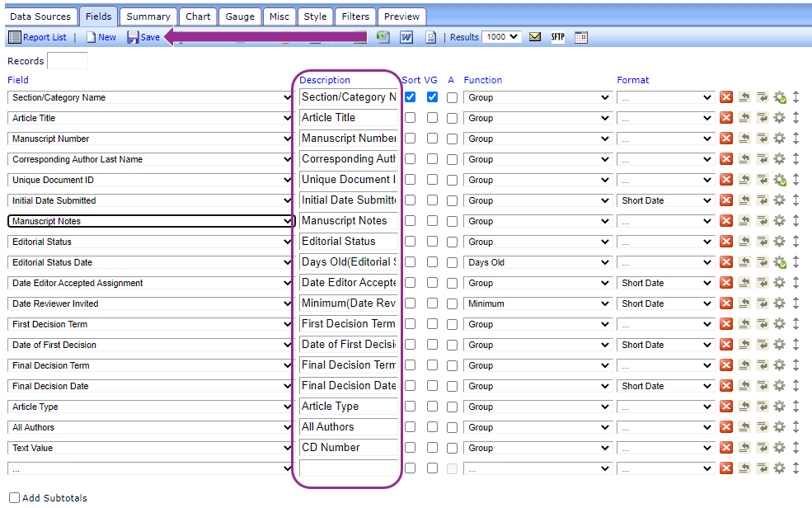This screenshot has width=812, height=508.
Task: Click the email envelope icon
Action: (x=535, y=37)
